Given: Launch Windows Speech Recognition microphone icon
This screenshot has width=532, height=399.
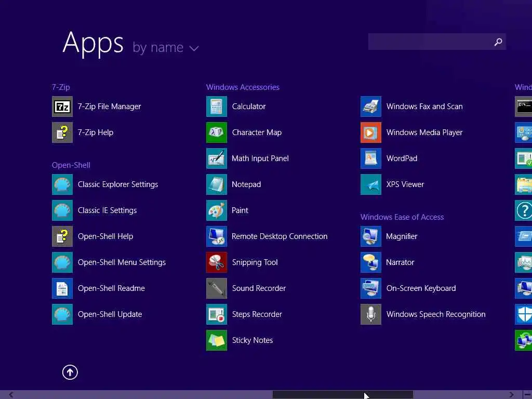Looking at the screenshot, I should [x=371, y=314].
